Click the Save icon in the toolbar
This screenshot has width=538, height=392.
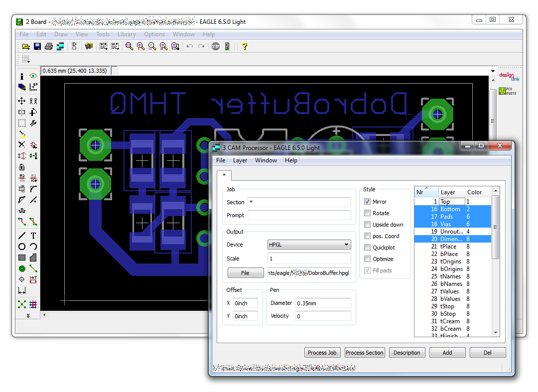37,46
